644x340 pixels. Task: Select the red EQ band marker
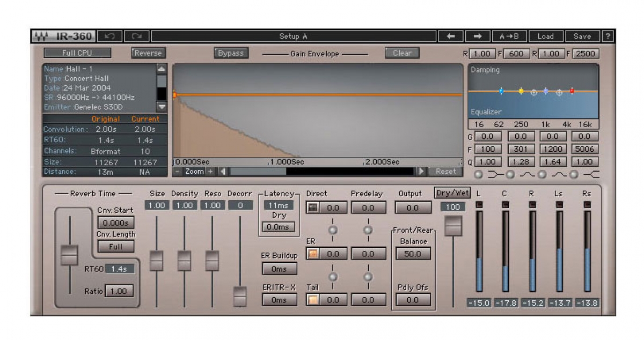[572, 91]
